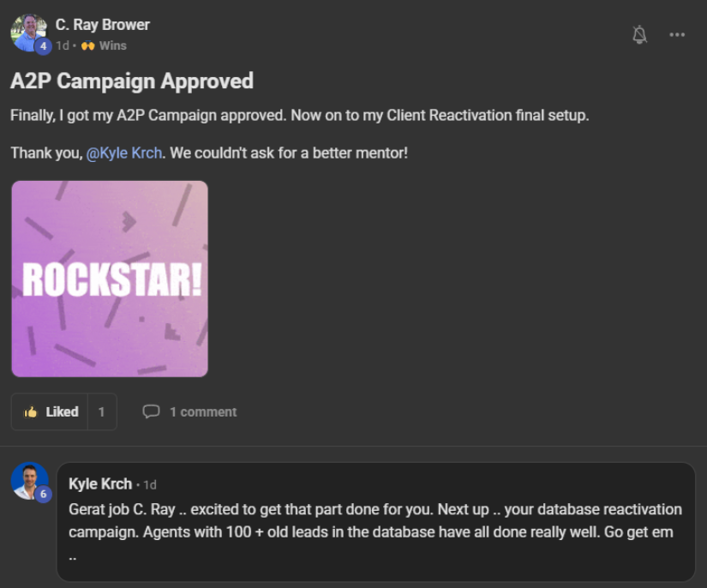Click the post's 1d timestamp
707x588 pixels.
coord(63,45)
